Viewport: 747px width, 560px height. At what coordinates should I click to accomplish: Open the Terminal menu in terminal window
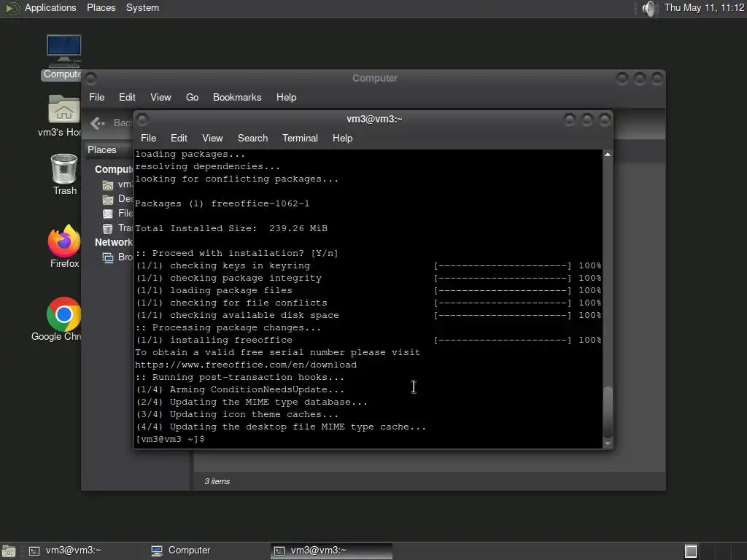(x=300, y=138)
